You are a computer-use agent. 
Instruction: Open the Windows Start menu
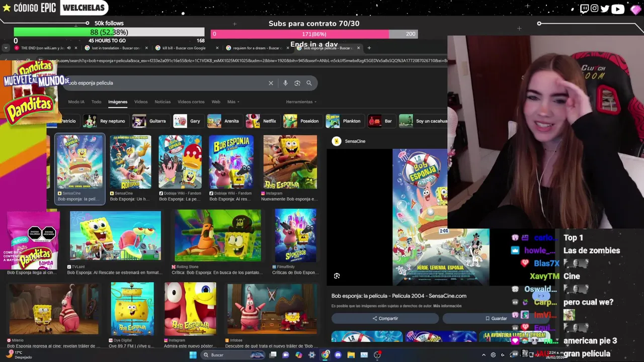[193, 355]
